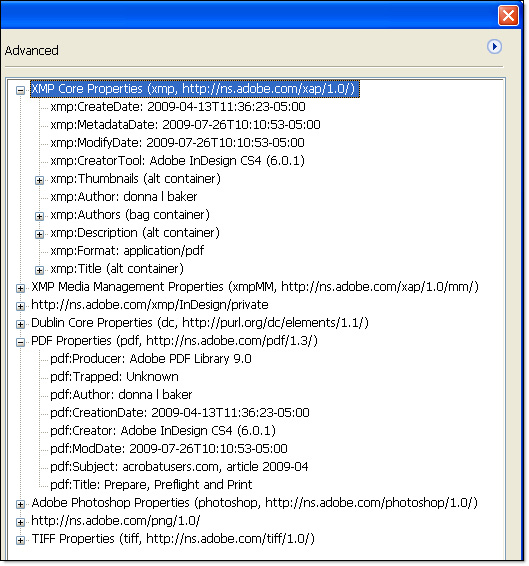Close the dialog with red X

coord(508,16)
